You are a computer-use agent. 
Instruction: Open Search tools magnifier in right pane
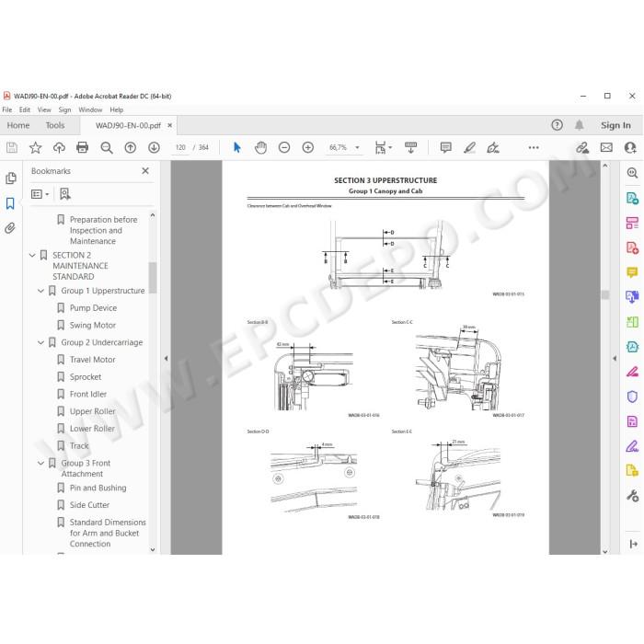(632, 173)
